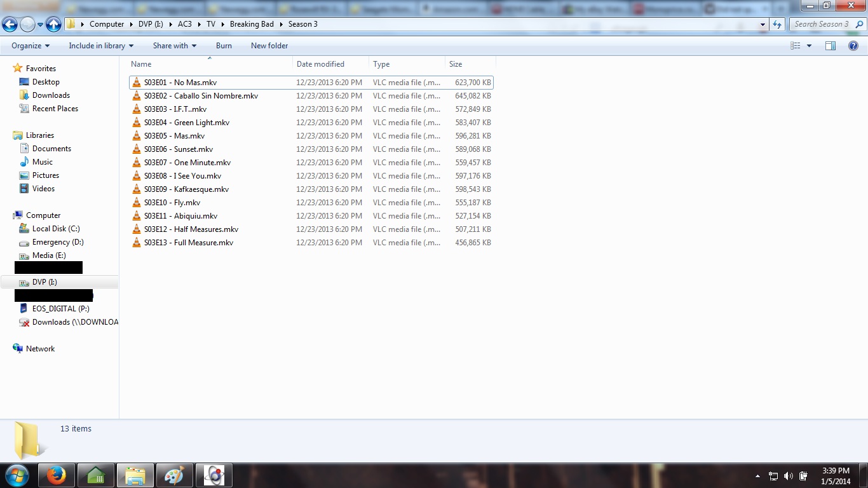Go back using the Back arrow button

[x=10, y=25]
